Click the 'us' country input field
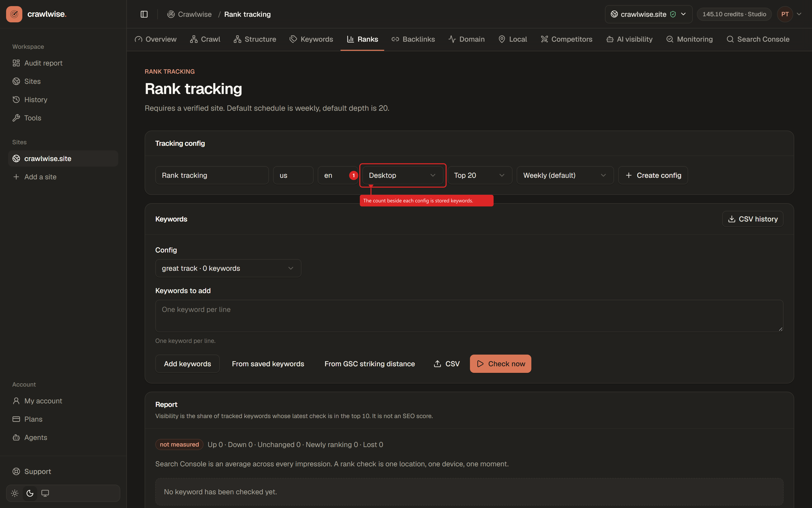Image resolution: width=812 pixels, height=508 pixels. (293, 175)
